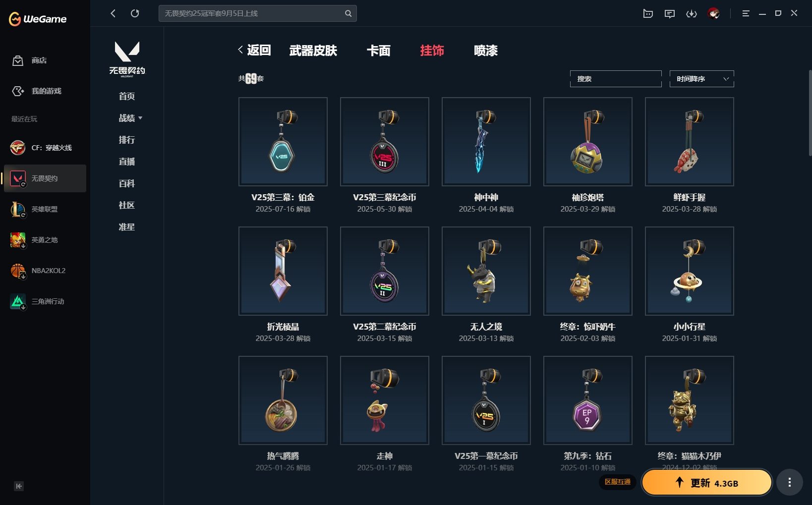Open the 商店 shop icon in sidebar

(x=18, y=60)
